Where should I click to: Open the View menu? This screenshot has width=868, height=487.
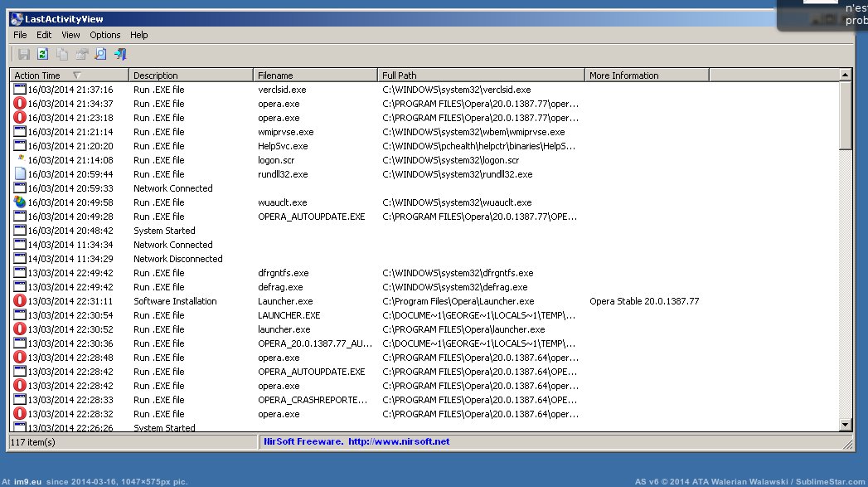pyautogui.click(x=70, y=35)
